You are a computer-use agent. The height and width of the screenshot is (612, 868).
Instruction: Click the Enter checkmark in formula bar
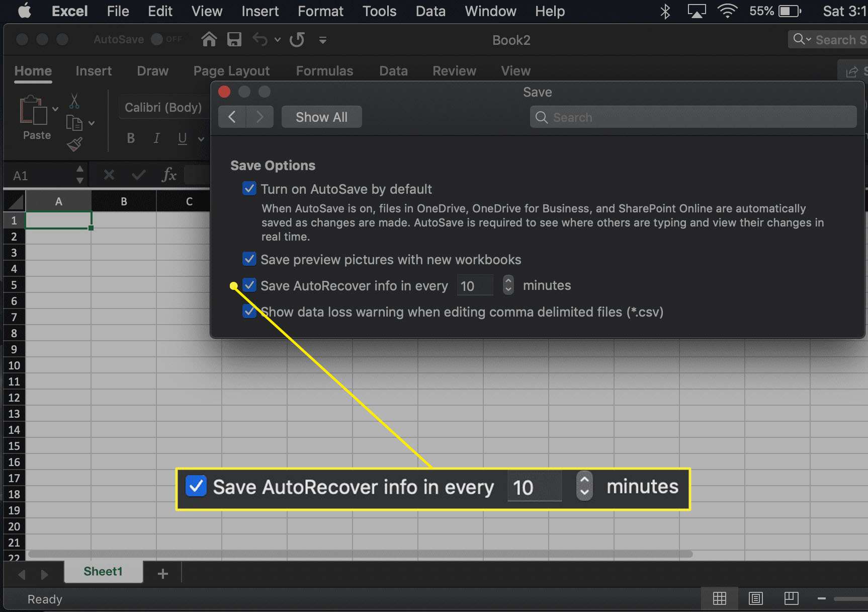coord(138,175)
